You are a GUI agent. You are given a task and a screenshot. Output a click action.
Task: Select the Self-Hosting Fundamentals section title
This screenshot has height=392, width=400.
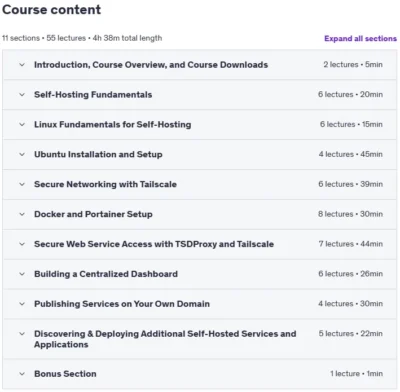(x=93, y=95)
